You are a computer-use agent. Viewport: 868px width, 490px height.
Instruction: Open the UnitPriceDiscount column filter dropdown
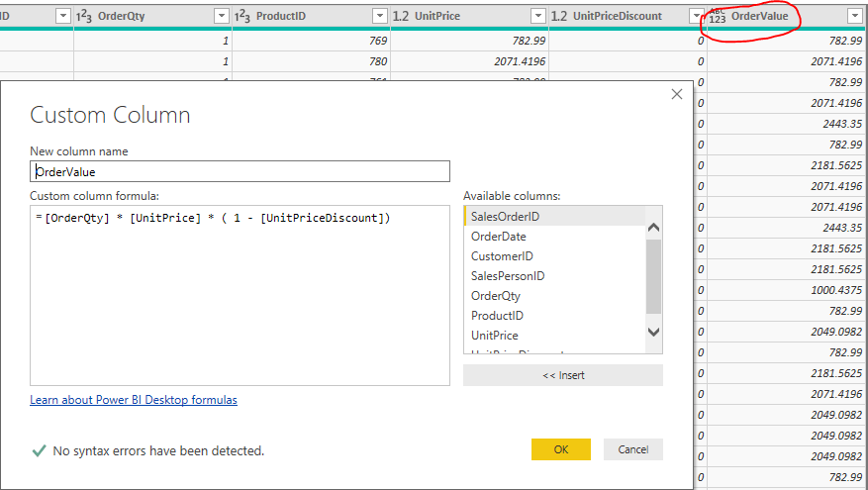coord(697,16)
